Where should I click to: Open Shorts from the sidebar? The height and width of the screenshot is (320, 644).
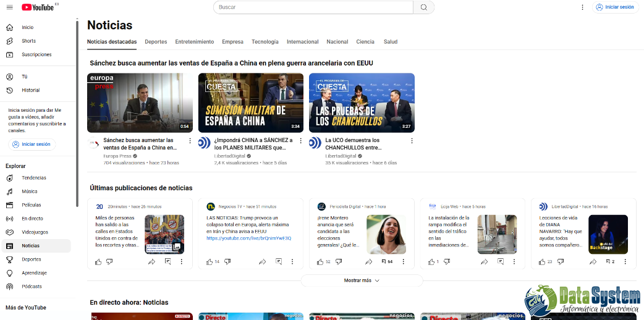click(x=35, y=41)
